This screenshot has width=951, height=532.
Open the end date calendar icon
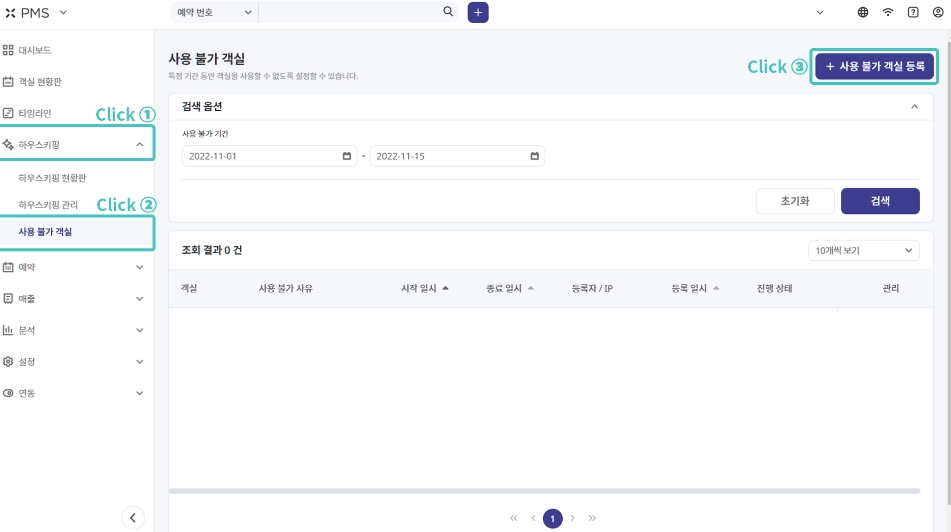point(534,156)
